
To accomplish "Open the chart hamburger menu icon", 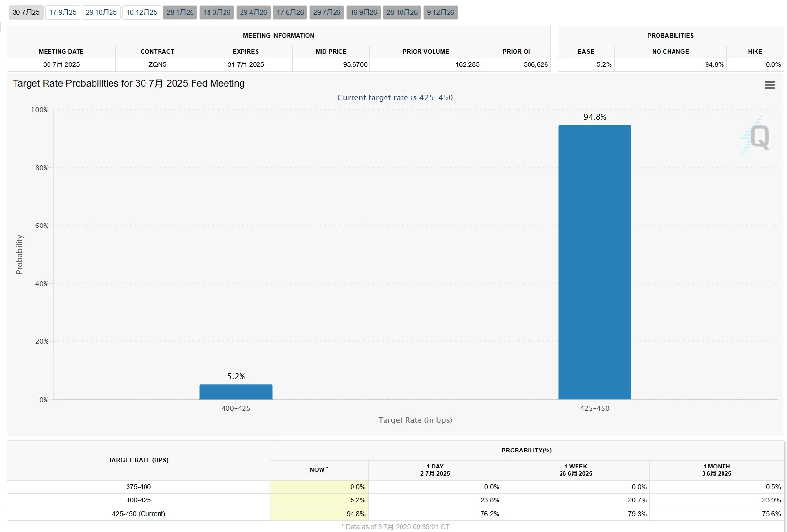I will pos(770,85).
